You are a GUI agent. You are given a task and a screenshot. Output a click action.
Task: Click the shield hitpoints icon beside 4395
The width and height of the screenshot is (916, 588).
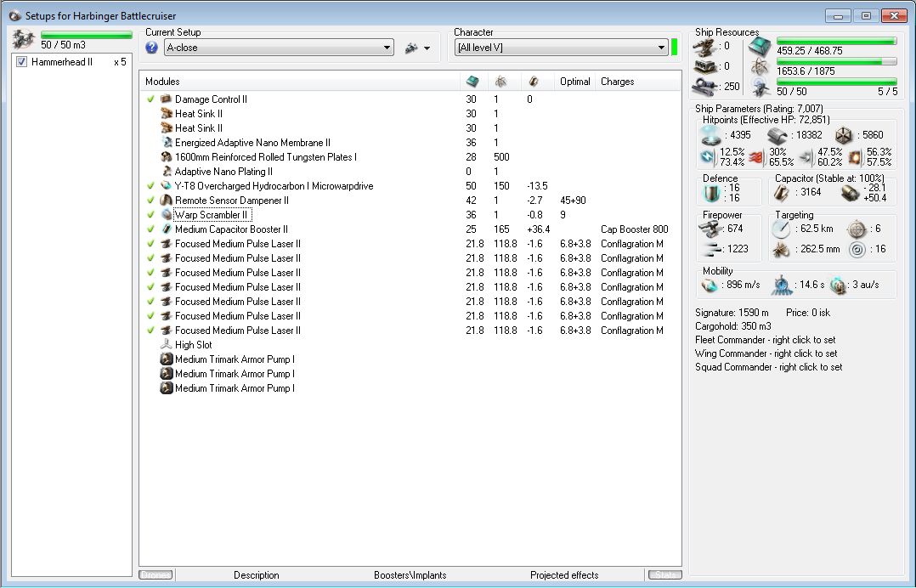[x=711, y=135]
